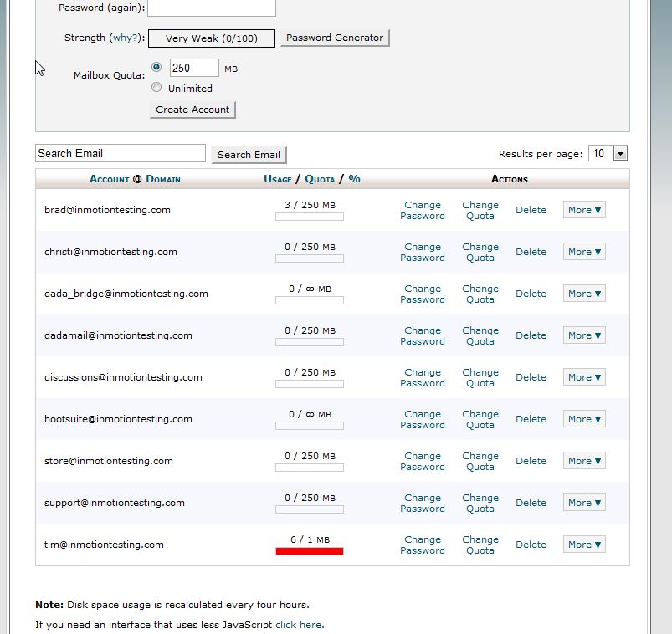Screen dimensions: 672x634
Task: Delete hootsuite@inmotiontesting.com account
Action: [x=531, y=419]
